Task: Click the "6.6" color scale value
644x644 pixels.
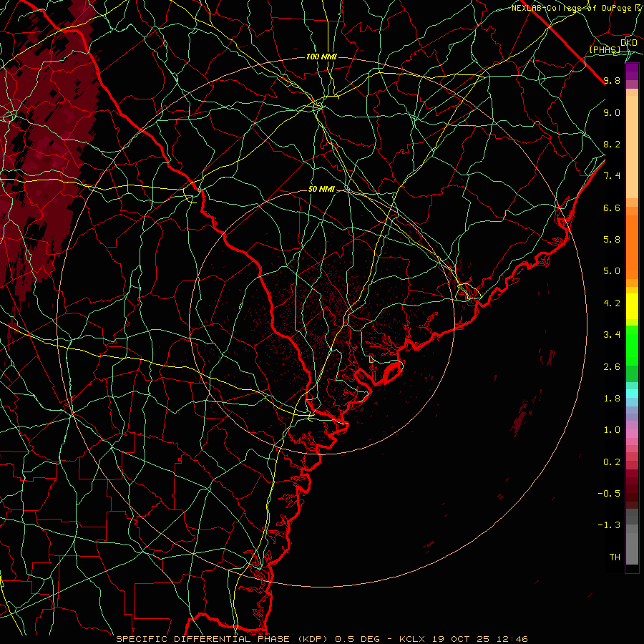Action: 612,208
